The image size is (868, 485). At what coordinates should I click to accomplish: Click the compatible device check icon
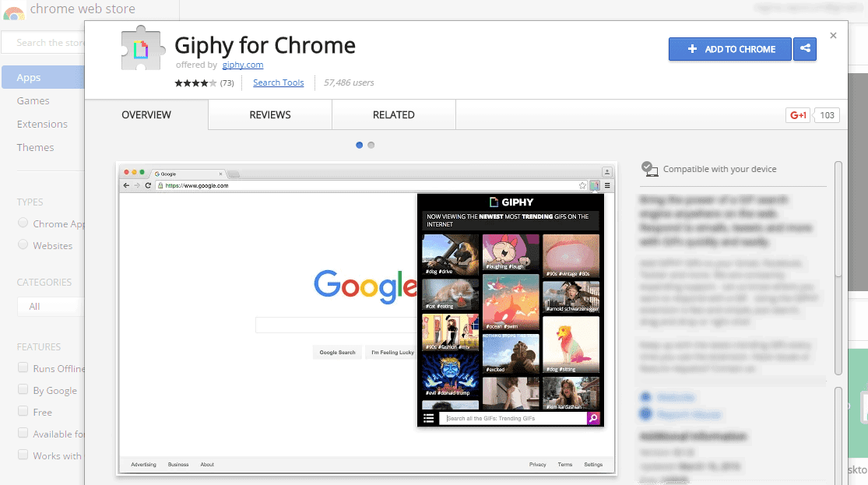click(649, 169)
